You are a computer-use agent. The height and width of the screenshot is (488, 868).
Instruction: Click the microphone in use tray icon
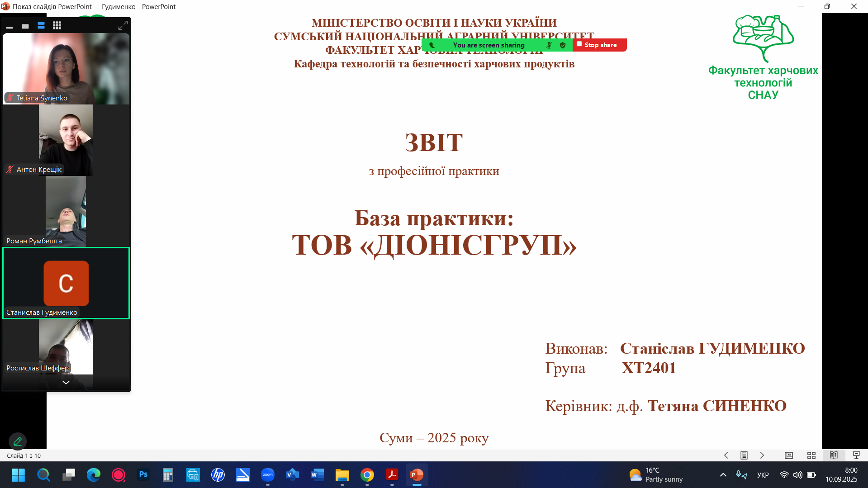pyautogui.click(x=741, y=475)
